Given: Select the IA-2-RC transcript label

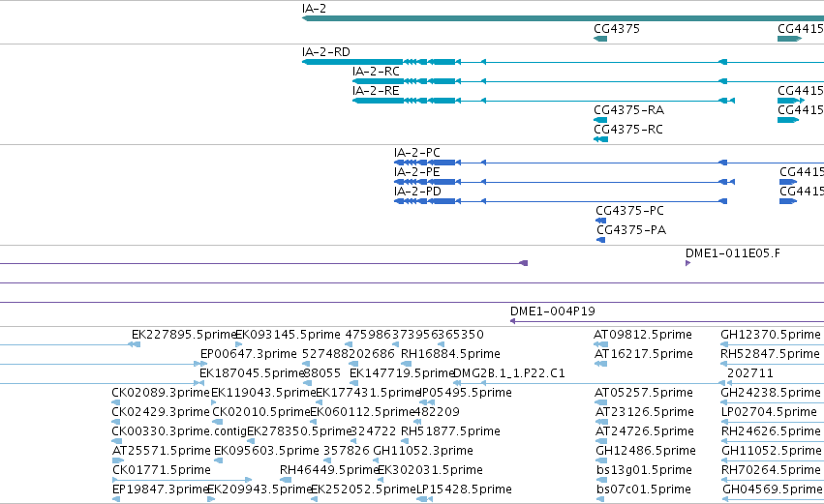Looking at the screenshot, I should coord(376,72).
